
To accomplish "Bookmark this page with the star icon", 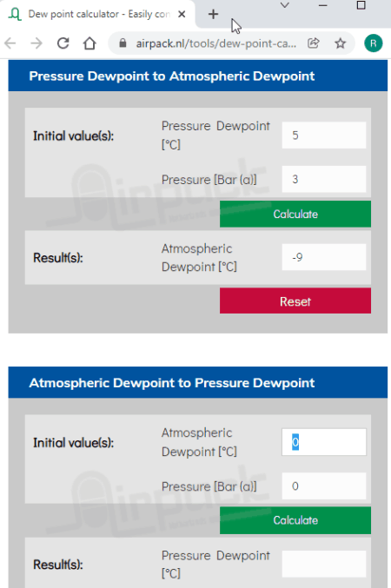I will pyautogui.click(x=341, y=43).
